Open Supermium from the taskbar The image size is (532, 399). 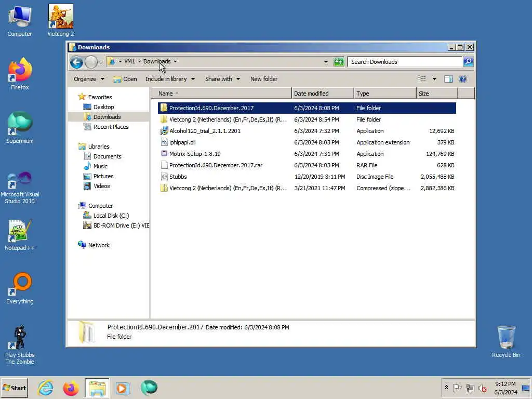click(149, 388)
